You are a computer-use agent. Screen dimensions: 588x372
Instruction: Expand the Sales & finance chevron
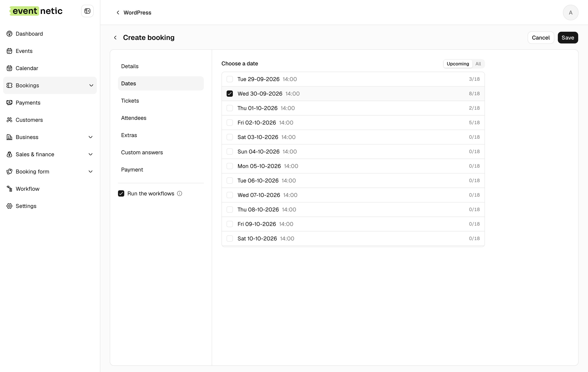tap(90, 154)
